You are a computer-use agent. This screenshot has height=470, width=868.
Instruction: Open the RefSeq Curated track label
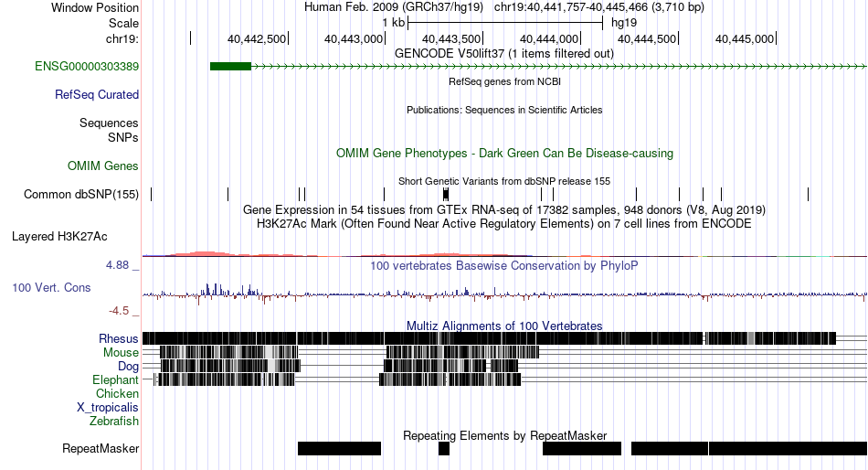(97, 95)
